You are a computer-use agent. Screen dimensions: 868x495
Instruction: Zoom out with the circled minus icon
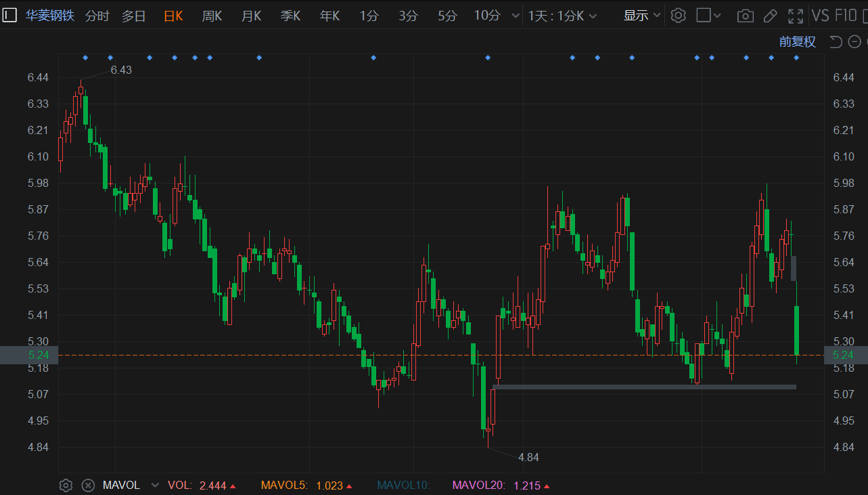tap(854, 42)
